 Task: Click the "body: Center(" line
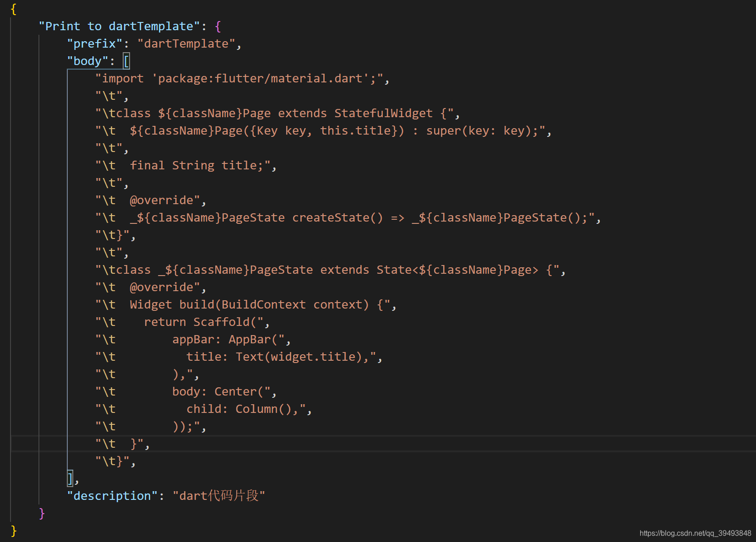[x=186, y=392]
